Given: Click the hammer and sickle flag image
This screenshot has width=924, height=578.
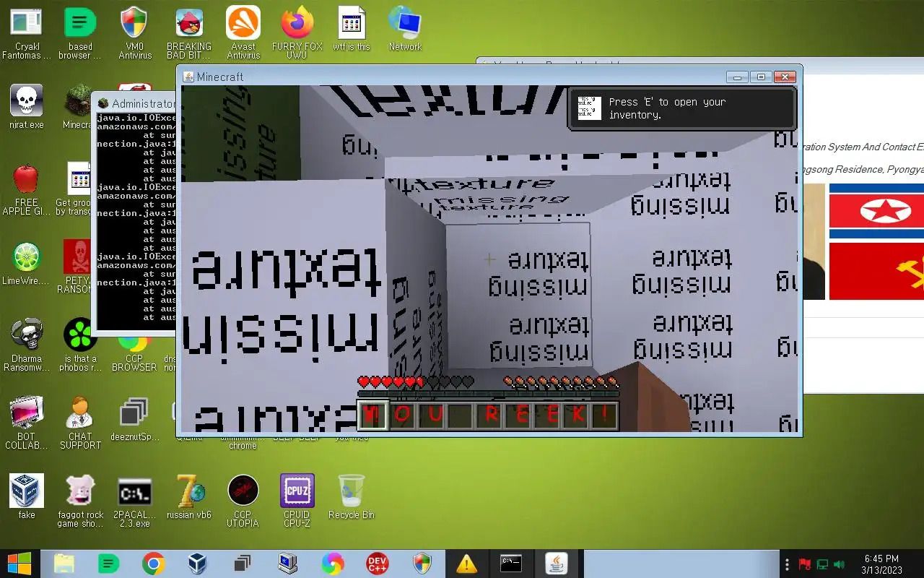Looking at the screenshot, I should 876,271.
